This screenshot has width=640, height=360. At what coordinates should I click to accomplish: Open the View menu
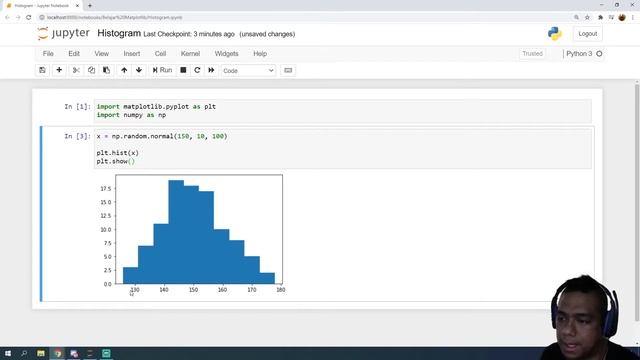102,53
